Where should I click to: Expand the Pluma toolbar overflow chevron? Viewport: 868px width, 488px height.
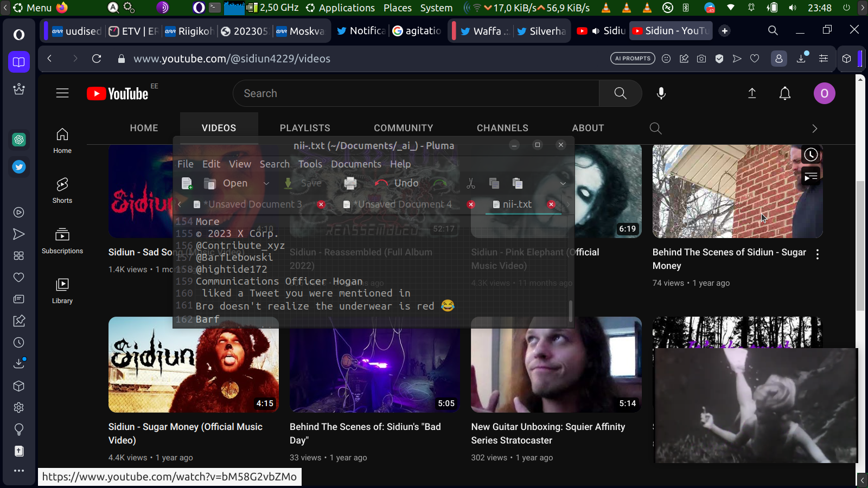click(563, 183)
